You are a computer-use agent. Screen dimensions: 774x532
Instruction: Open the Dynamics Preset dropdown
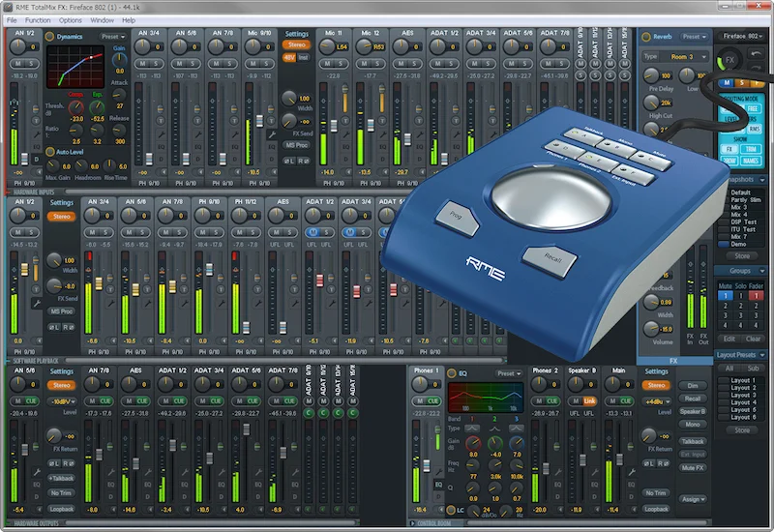click(x=113, y=37)
